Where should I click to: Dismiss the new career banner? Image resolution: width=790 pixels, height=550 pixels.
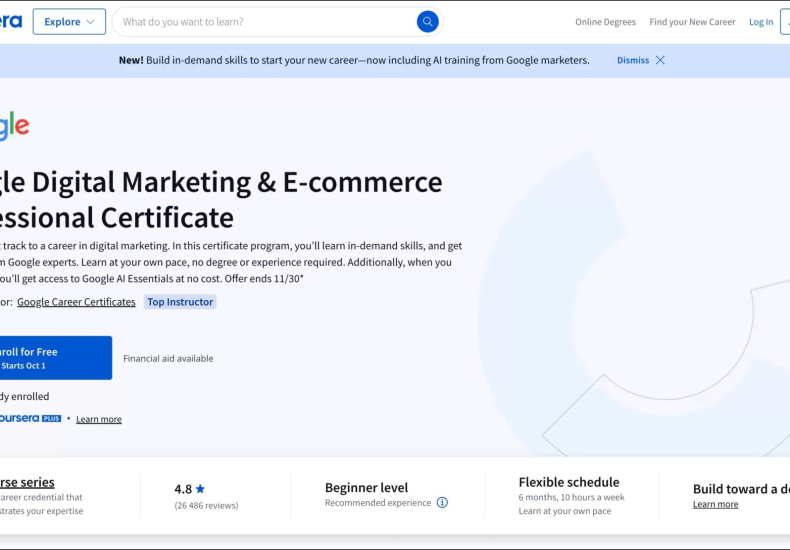[x=633, y=60]
